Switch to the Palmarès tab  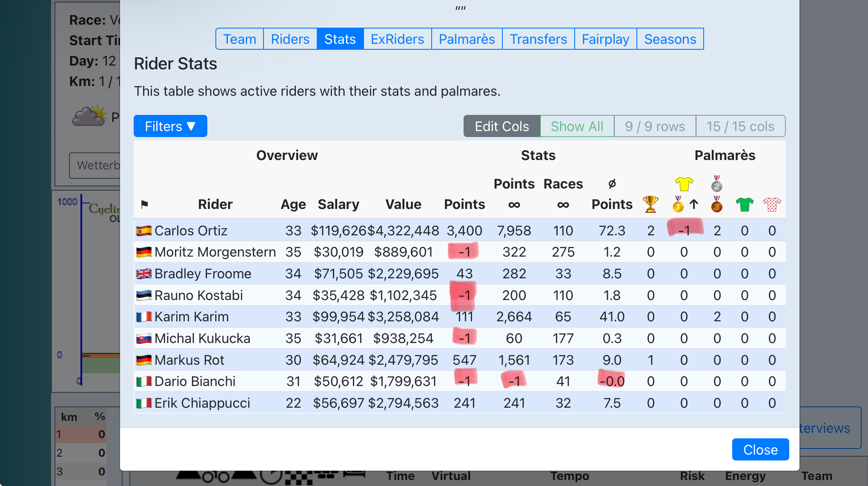(x=467, y=39)
